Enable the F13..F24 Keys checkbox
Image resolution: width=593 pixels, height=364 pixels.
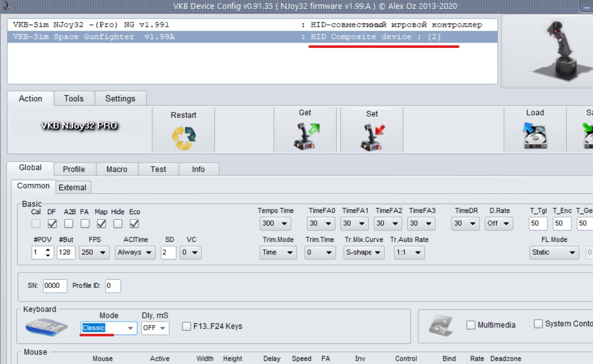[x=187, y=326]
